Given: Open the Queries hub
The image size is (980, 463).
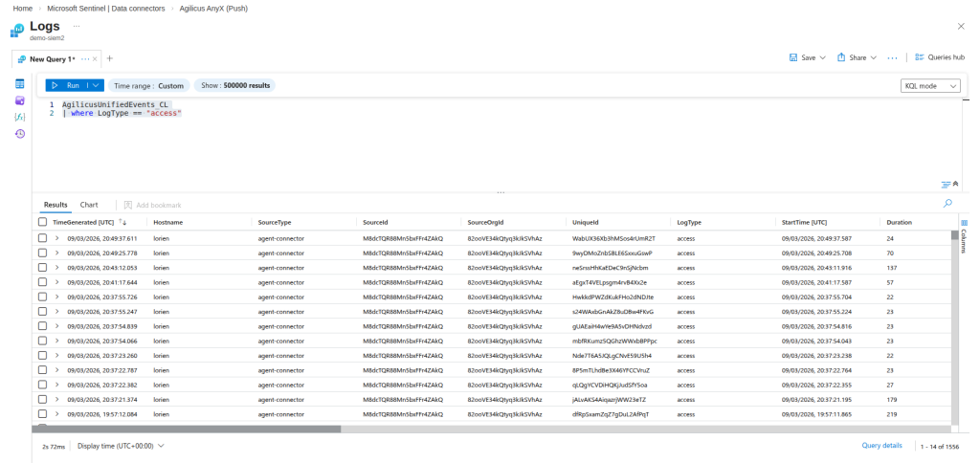Looking at the screenshot, I should coord(940,57).
